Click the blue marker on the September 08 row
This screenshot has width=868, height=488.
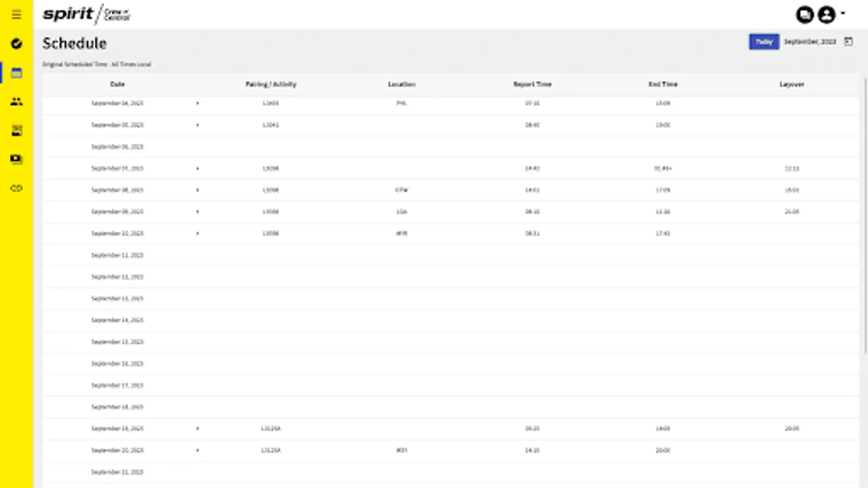click(197, 190)
